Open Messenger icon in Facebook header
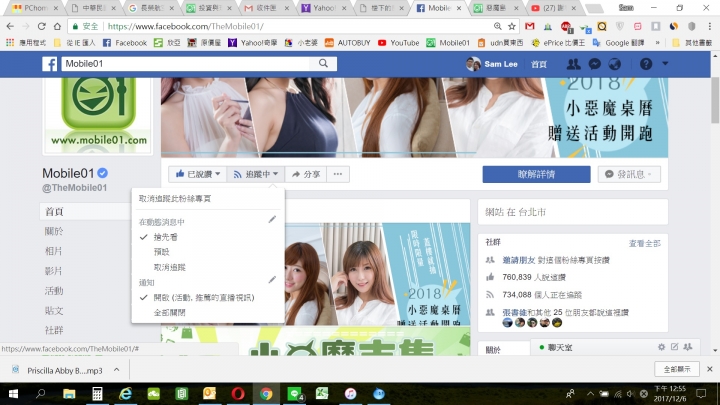This screenshot has height=405, width=720. click(595, 64)
